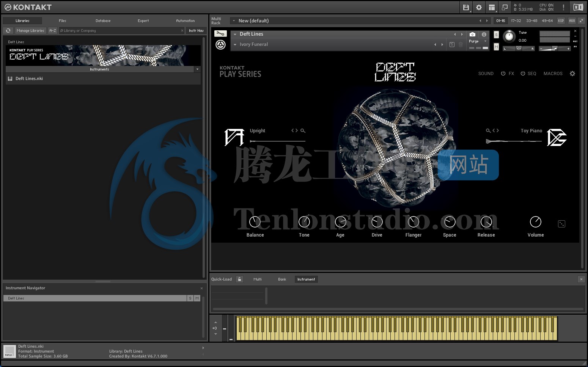This screenshot has width=588, height=367.
Task: Delete snapshot using the trash icon
Action: [461, 44]
